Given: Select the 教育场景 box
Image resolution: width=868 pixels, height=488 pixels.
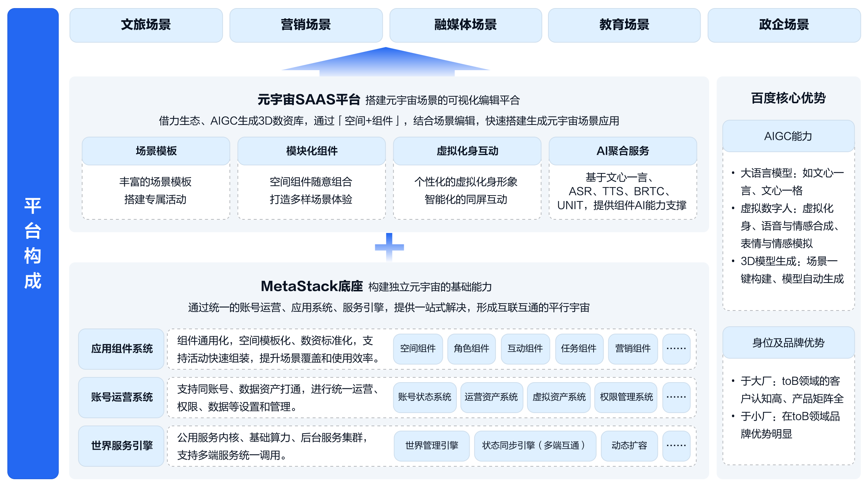Looking at the screenshot, I should (624, 25).
